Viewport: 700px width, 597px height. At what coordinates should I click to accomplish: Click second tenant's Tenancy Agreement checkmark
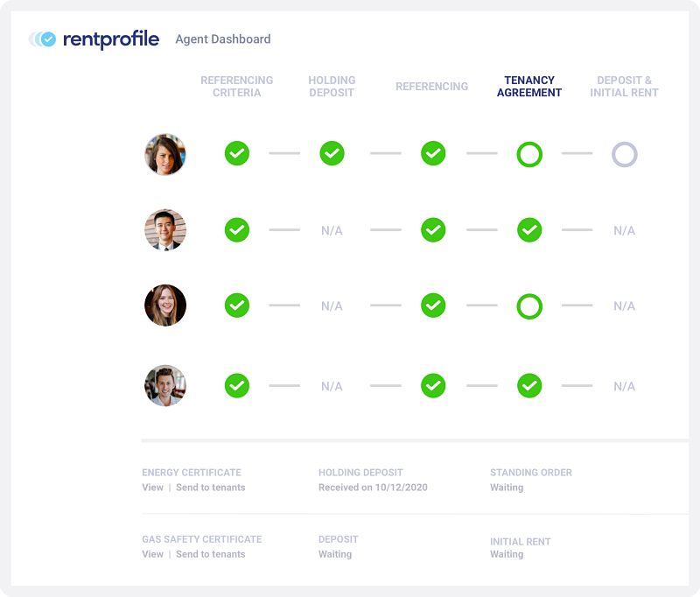[x=529, y=230]
